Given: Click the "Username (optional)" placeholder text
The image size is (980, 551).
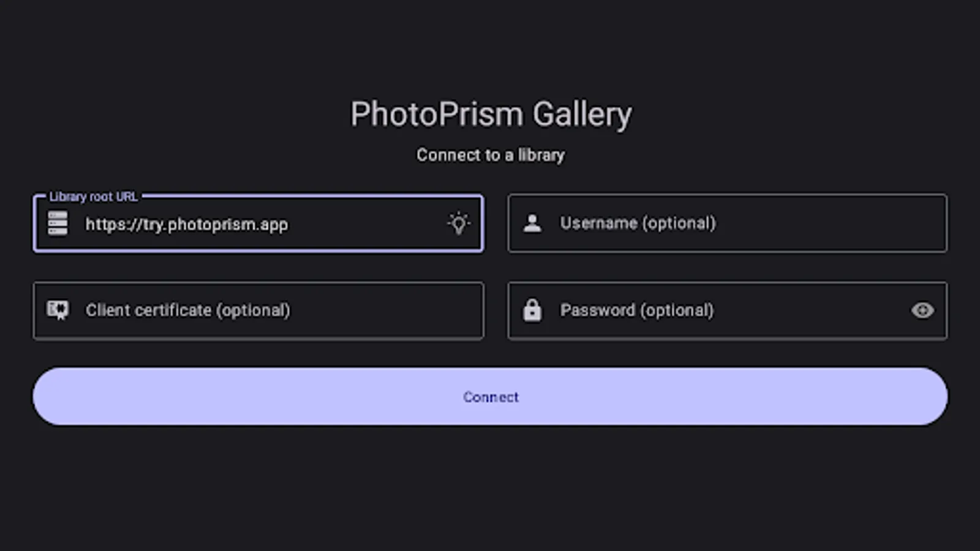Looking at the screenshot, I should [638, 223].
